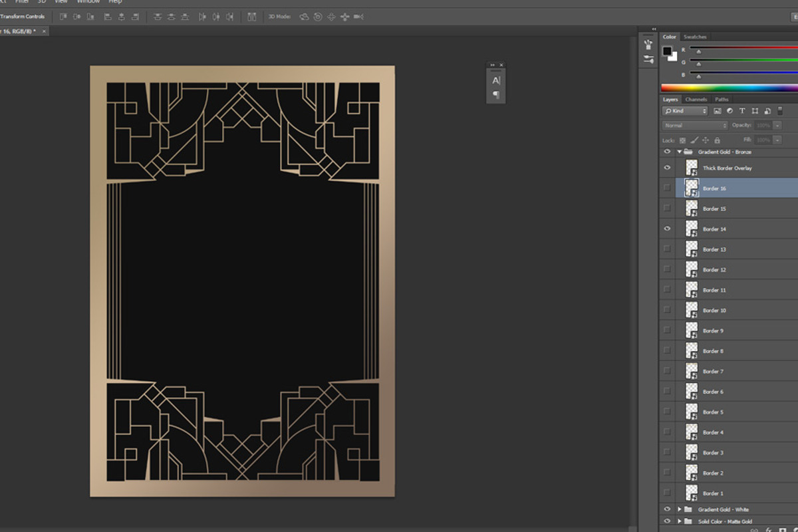Click the Distribute Right Edges icon

click(230, 17)
